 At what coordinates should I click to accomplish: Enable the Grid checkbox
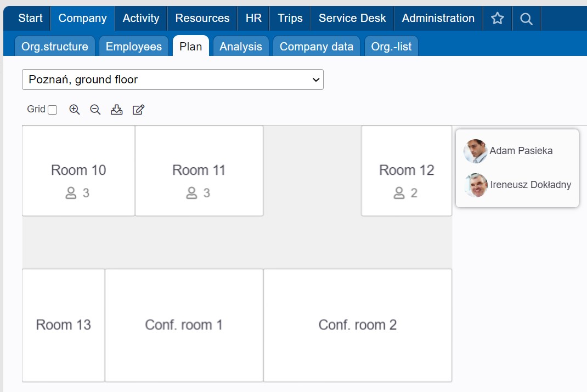pyautogui.click(x=53, y=110)
